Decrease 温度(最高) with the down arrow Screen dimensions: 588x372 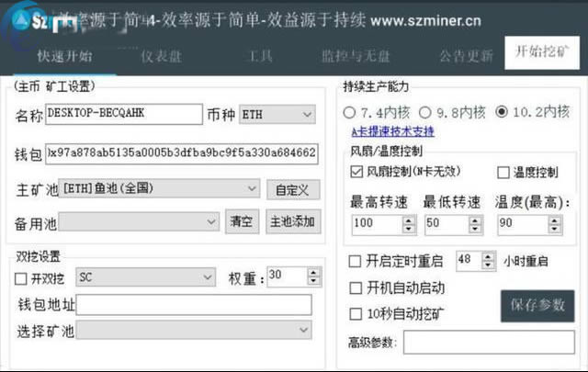point(555,229)
